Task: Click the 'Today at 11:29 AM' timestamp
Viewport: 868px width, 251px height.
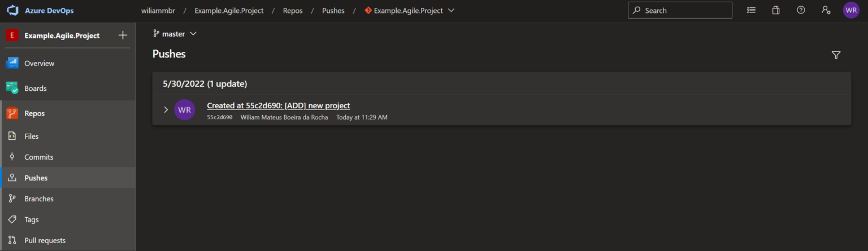Action: (x=362, y=117)
